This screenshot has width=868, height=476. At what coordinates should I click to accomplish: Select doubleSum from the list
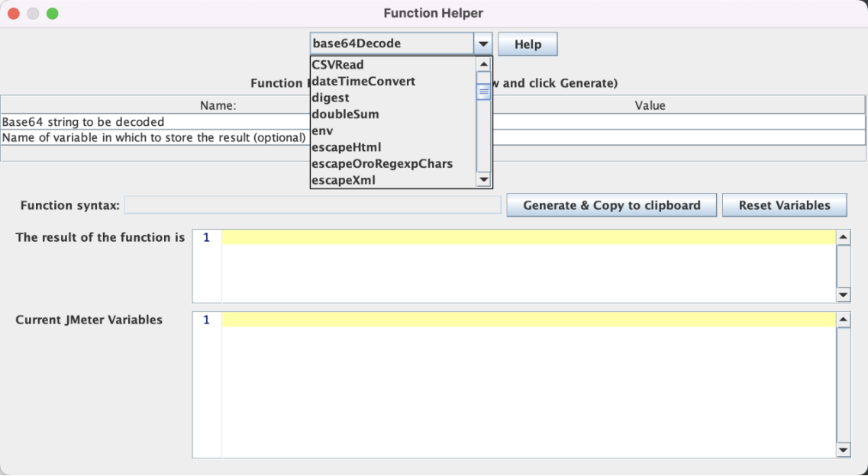click(x=345, y=114)
